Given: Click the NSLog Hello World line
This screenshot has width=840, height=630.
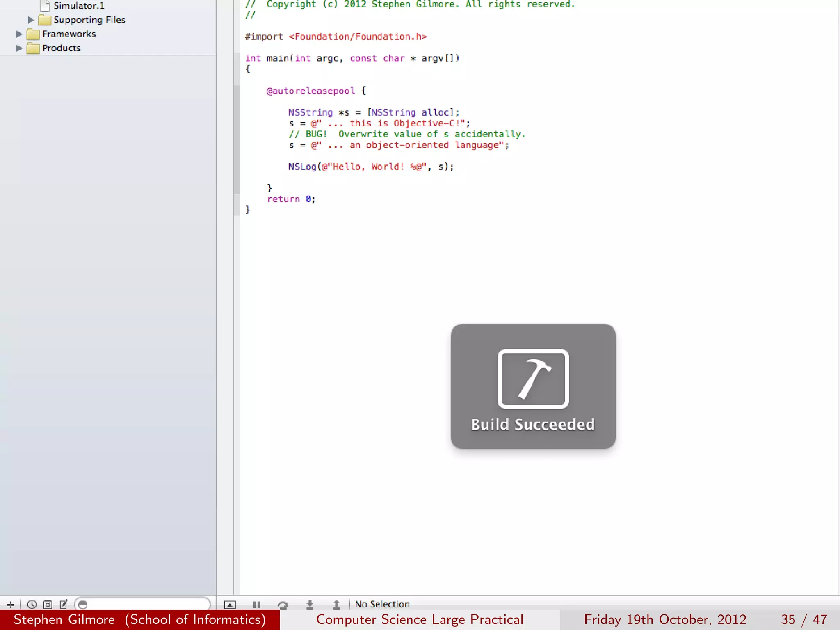Looking at the screenshot, I should (371, 167).
